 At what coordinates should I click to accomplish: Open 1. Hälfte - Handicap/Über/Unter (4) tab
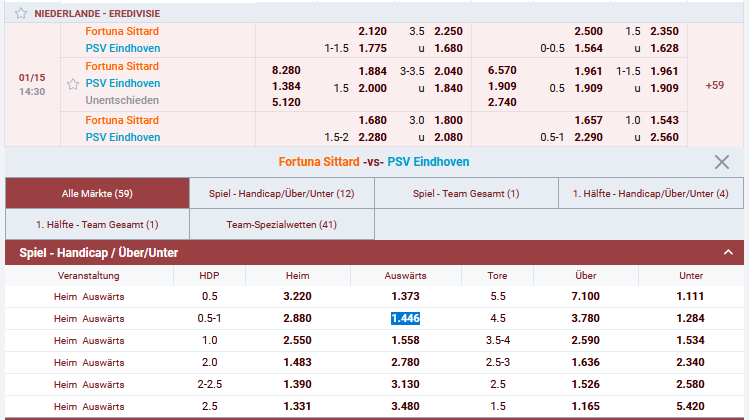(x=651, y=194)
